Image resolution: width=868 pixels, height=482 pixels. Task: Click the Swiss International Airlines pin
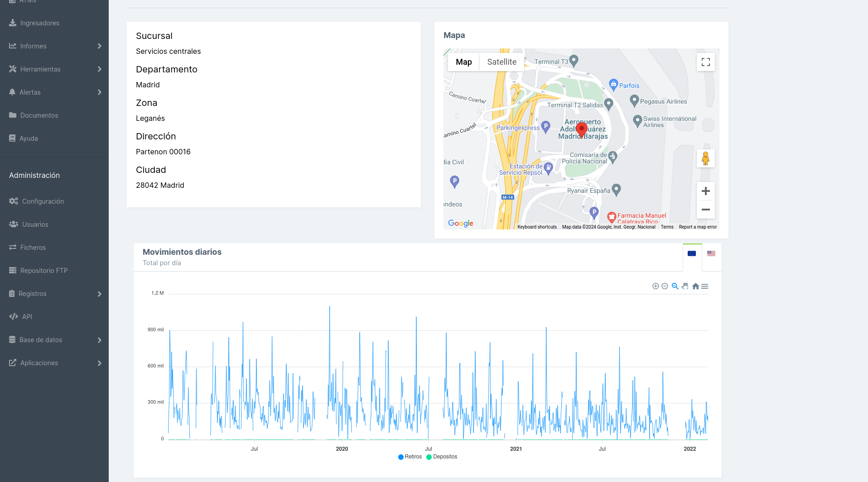pyautogui.click(x=637, y=120)
